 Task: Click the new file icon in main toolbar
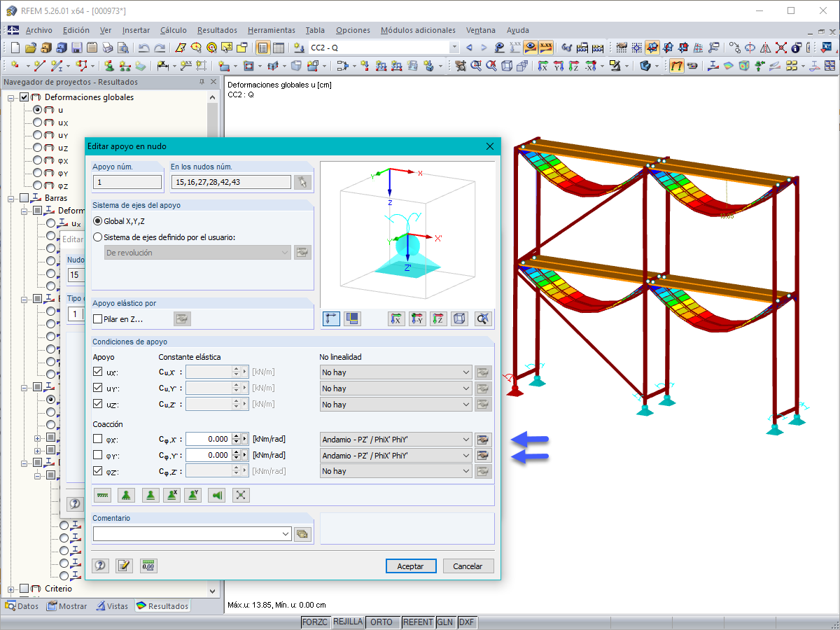point(15,48)
